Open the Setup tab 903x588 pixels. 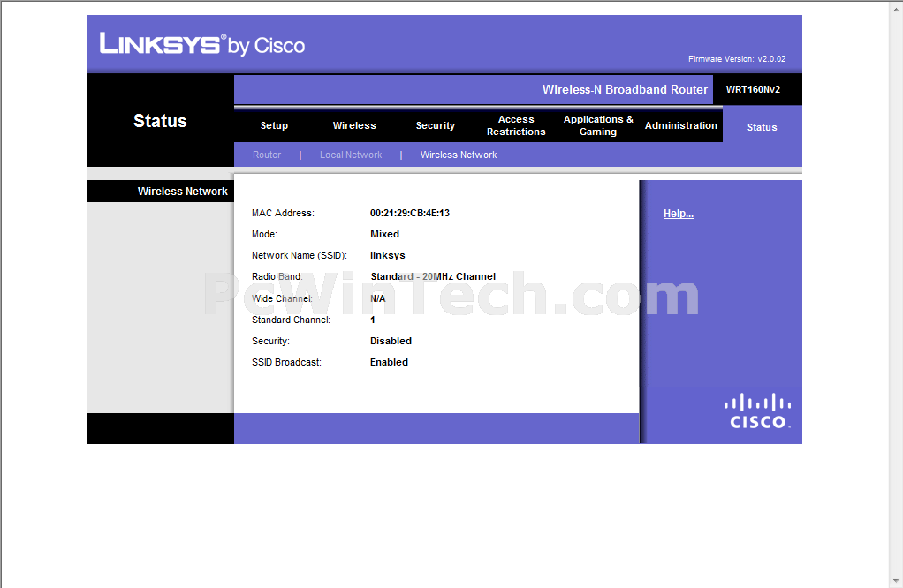point(274,125)
